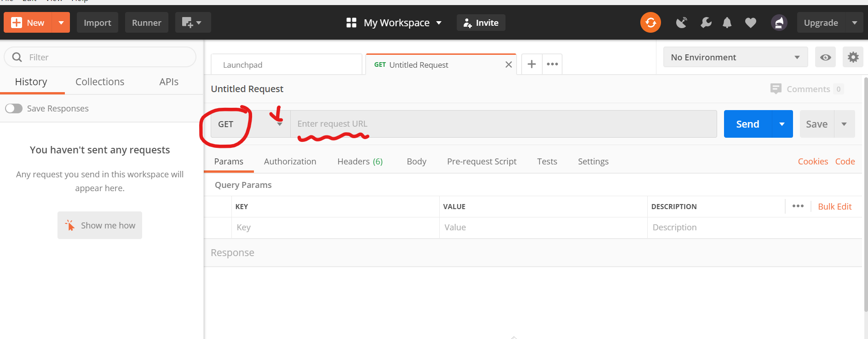Click the Description input cell
The height and width of the screenshot is (339, 868).
[754, 228]
